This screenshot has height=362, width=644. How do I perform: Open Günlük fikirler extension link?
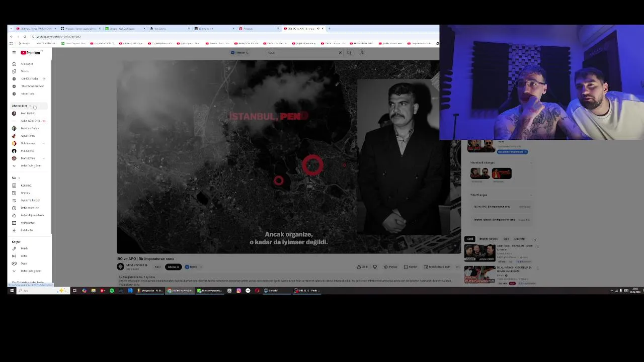coord(29,78)
